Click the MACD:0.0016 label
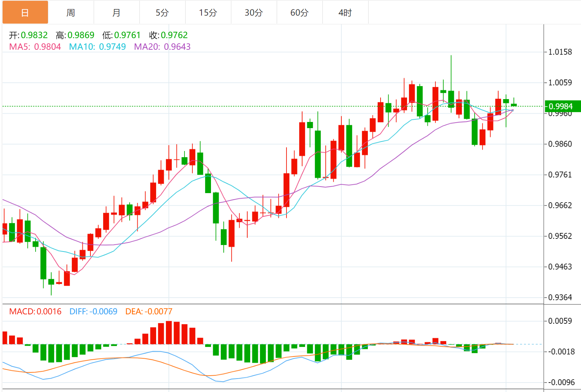 point(35,311)
